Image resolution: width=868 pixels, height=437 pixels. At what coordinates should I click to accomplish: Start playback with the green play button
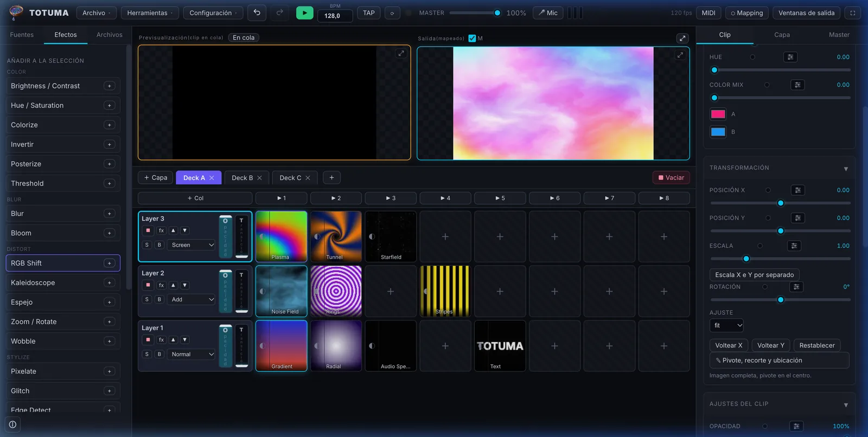point(304,12)
